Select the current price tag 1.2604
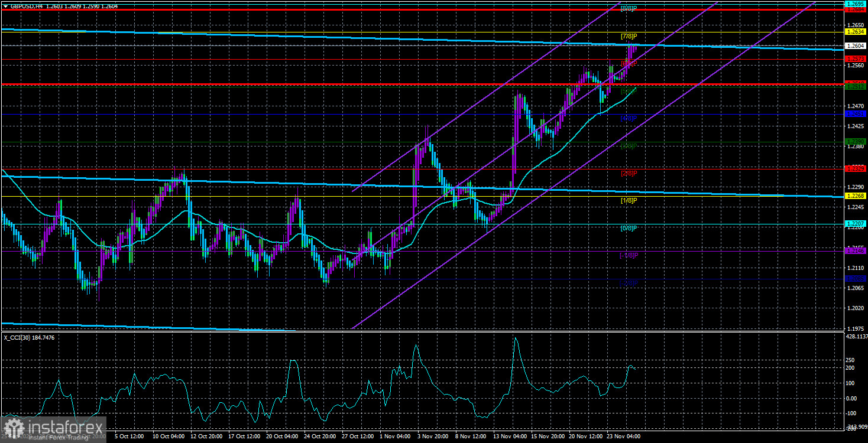 pyautogui.click(x=855, y=45)
